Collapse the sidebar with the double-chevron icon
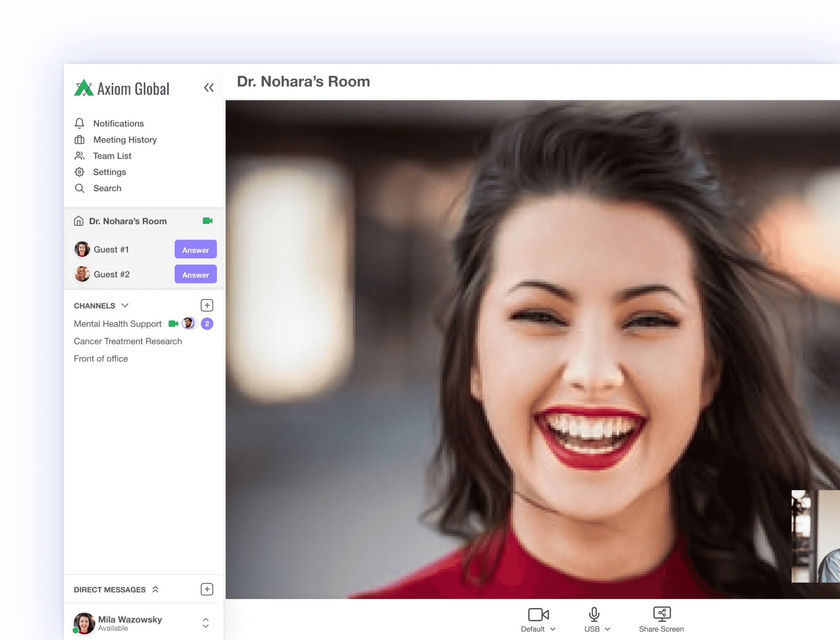 [209, 88]
